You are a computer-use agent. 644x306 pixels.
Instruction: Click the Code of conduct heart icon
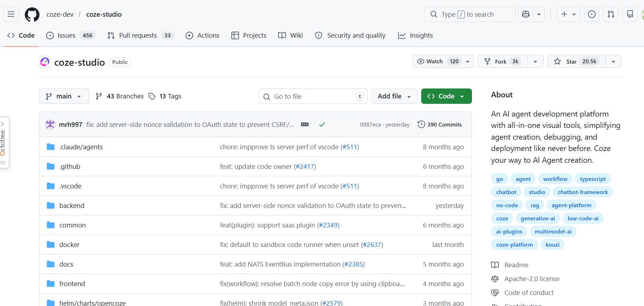[x=495, y=292]
